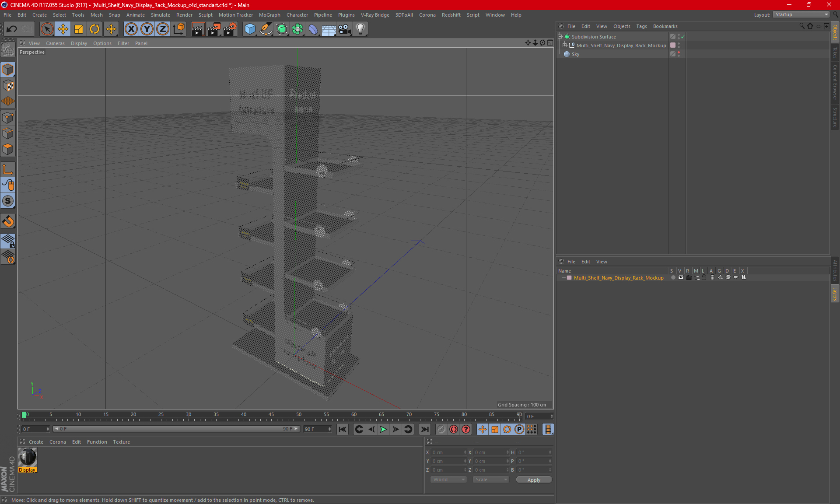Toggle Enable Snap magnet icon
Image resolution: width=840 pixels, height=504 pixels.
(8, 221)
